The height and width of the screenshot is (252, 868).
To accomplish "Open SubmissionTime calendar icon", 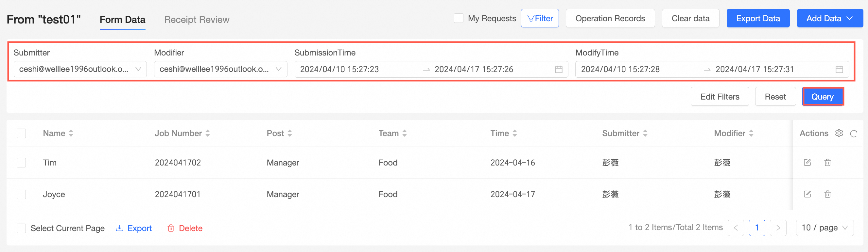I will pyautogui.click(x=558, y=69).
